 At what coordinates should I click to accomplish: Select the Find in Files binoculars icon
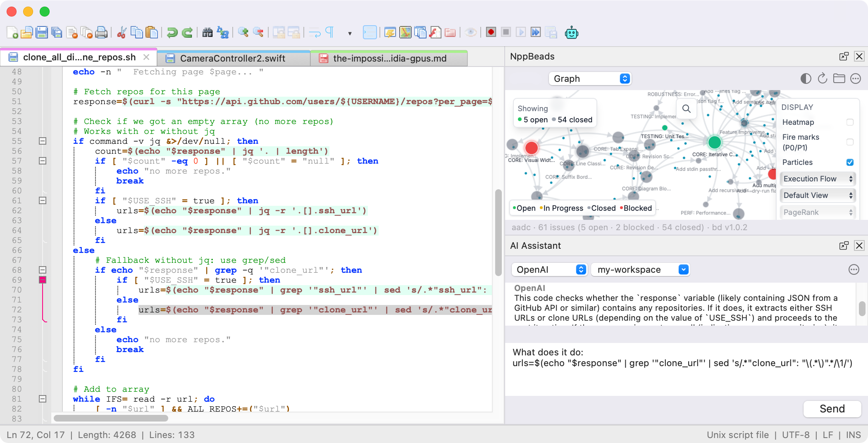point(208,32)
